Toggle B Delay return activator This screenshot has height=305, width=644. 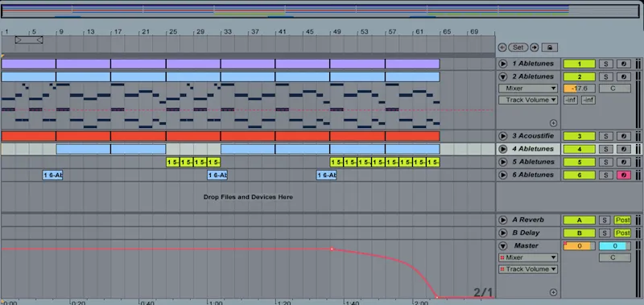click(x=579, y=233)
